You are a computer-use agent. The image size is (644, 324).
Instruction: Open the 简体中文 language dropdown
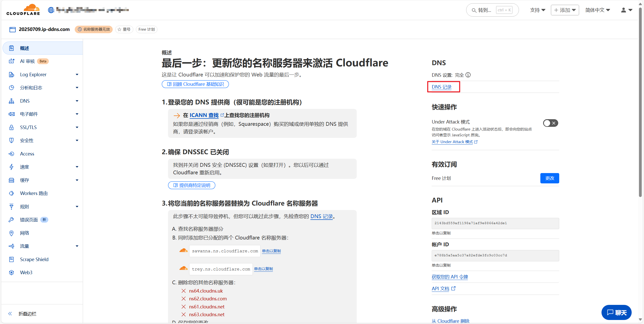click(597, 10)
